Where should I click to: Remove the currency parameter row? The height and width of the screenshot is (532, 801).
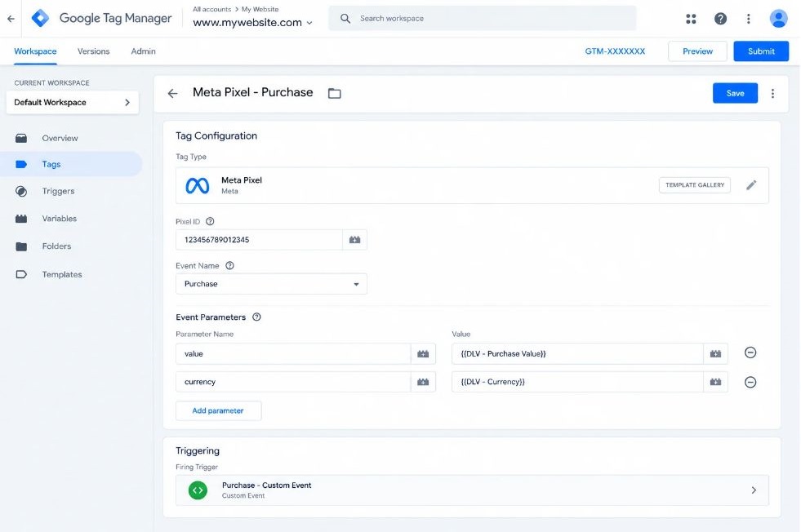point(750,382)
